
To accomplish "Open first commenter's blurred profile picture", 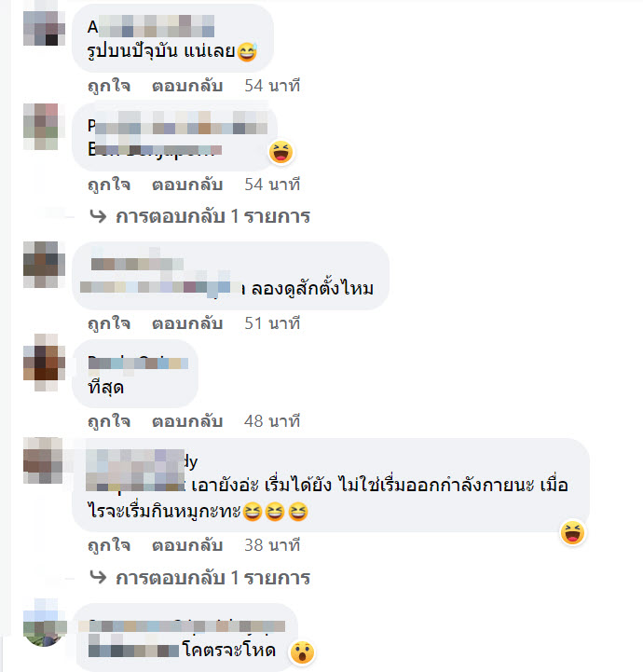I will pyautogui.click(x=44, y=28).
